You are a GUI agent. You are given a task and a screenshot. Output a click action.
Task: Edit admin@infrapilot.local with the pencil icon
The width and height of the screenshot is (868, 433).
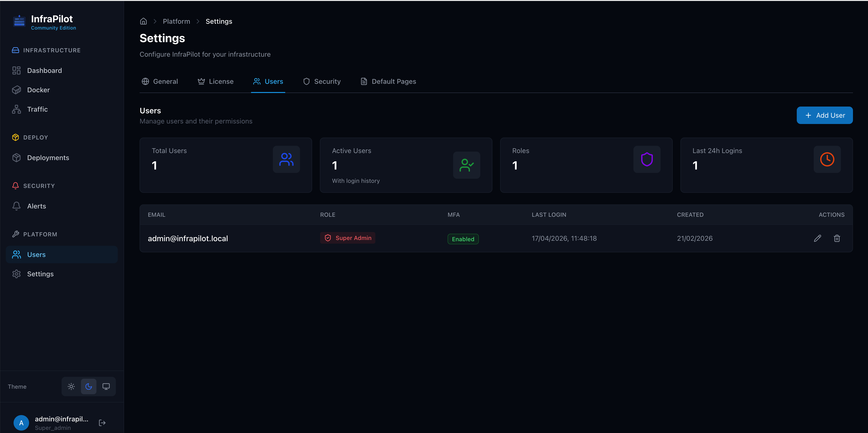tap(817, 238)
